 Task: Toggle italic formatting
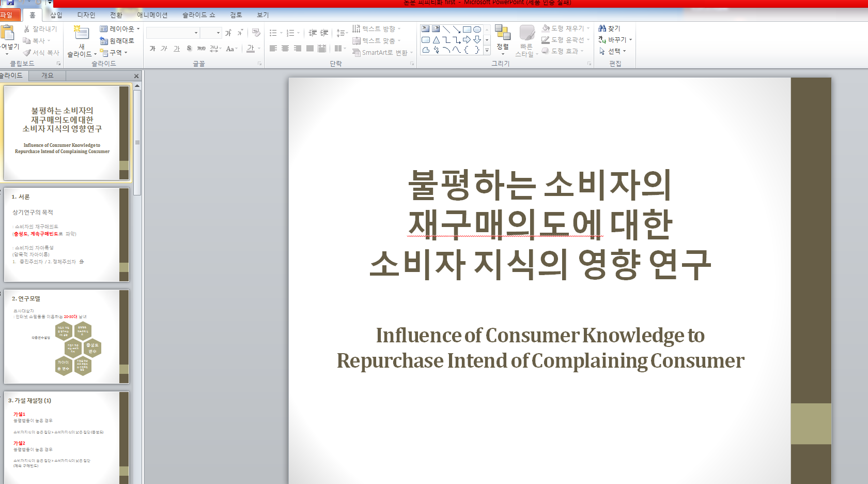click(x=164, y=48)
